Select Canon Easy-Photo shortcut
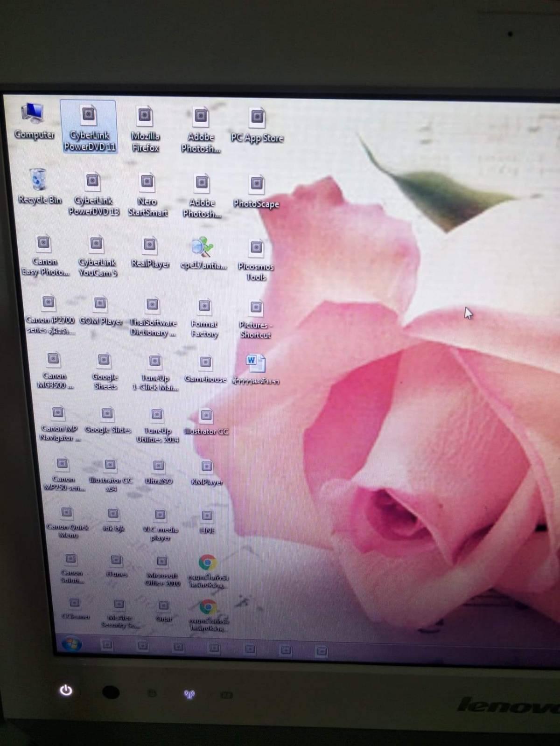 coord(45,256)
